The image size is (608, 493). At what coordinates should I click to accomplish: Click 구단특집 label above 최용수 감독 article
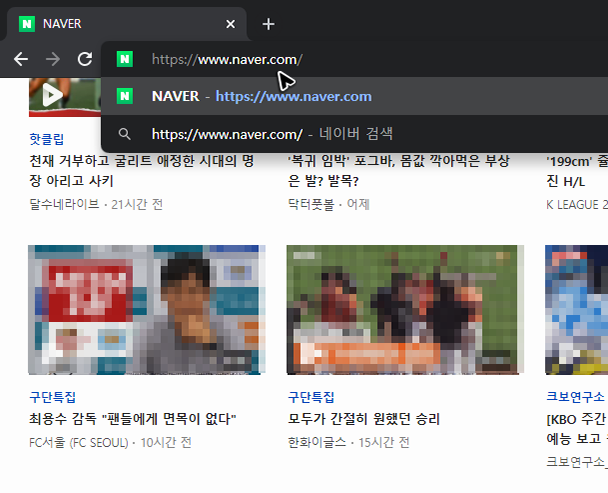pos(52,397)
